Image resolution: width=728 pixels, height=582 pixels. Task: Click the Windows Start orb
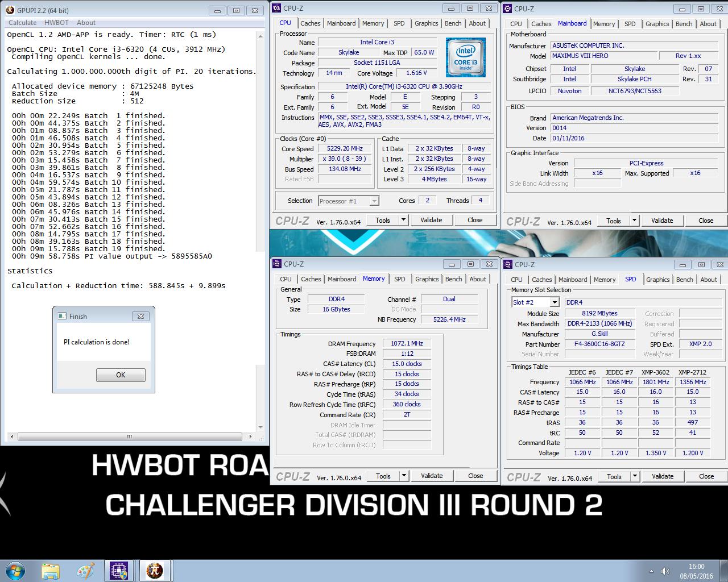(x=15, y=571)
